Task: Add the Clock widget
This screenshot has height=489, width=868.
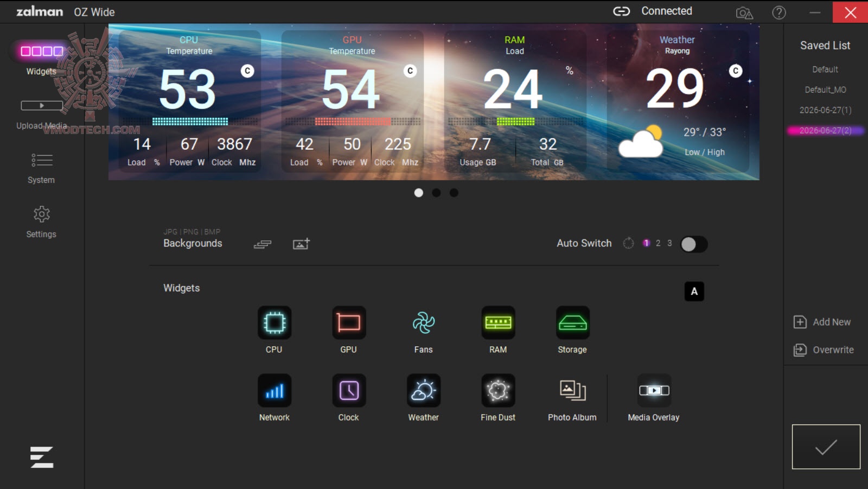Action: (348, 391)
